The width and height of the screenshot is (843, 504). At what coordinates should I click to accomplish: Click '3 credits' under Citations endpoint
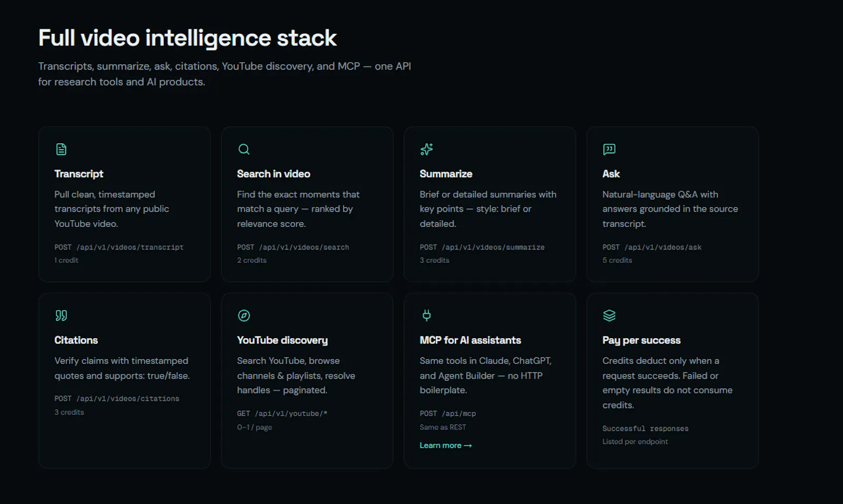69,412
